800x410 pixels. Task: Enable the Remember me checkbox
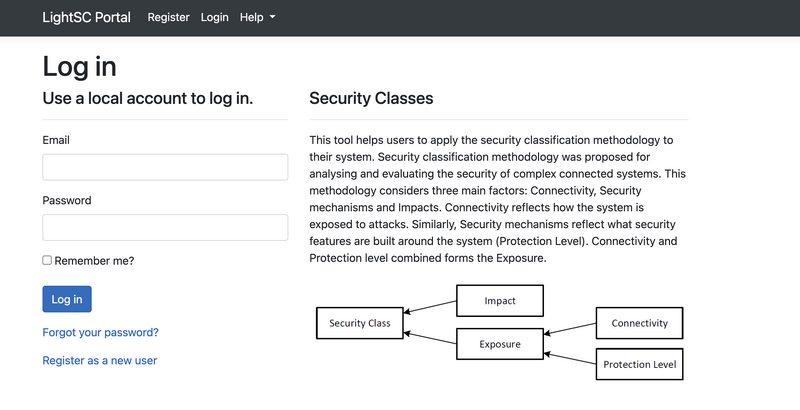47,260
